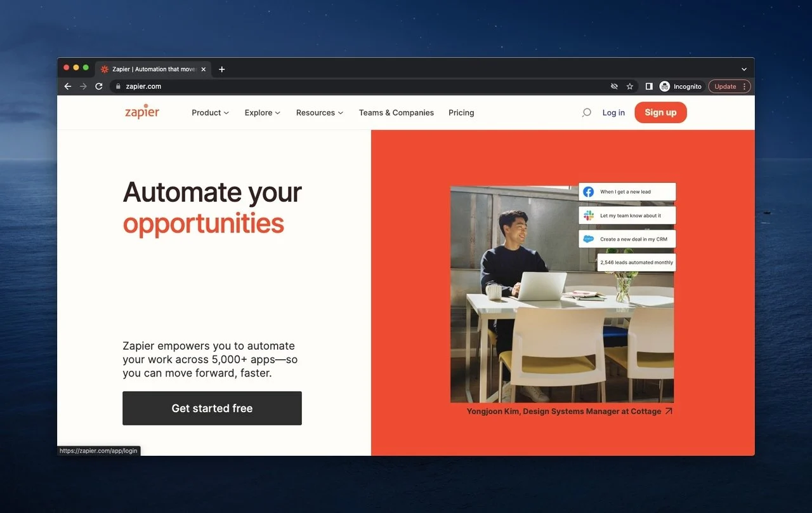Reload the page with refresh icon
The image size is (812, 513).
(x=99, y=86)
